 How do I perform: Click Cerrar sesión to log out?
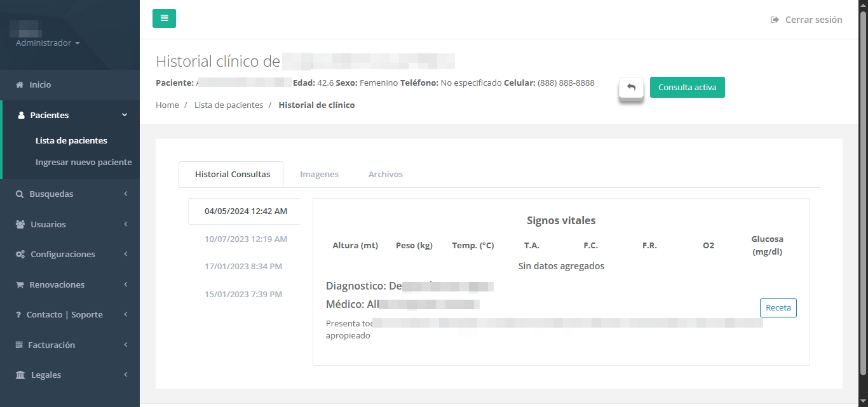806,20
